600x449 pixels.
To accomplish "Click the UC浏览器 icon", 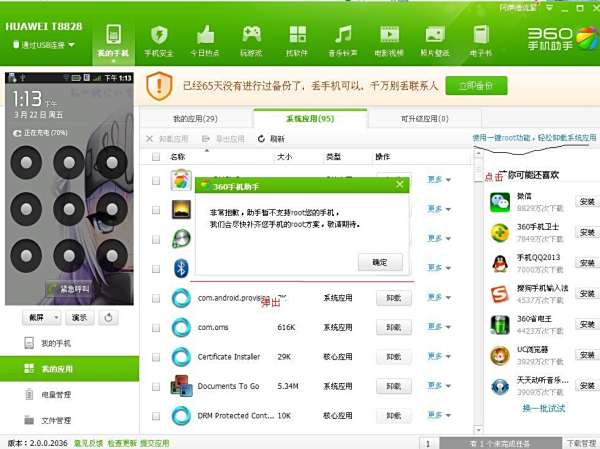I will tap(500, 356).
